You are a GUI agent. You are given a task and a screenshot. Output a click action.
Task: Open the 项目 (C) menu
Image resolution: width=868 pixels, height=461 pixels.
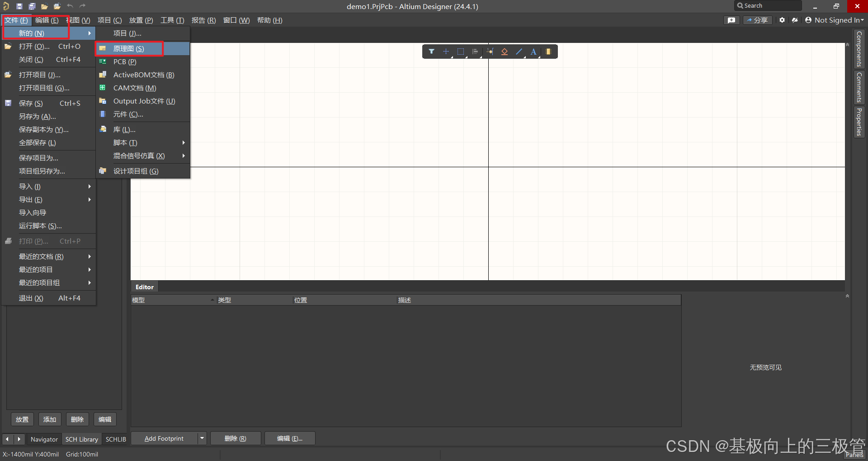tap(109, 20)
